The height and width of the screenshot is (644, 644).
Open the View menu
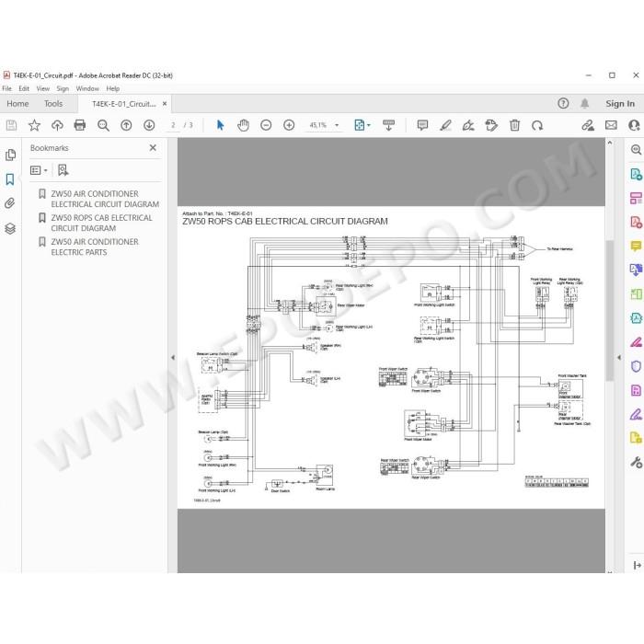click(42, 88)
